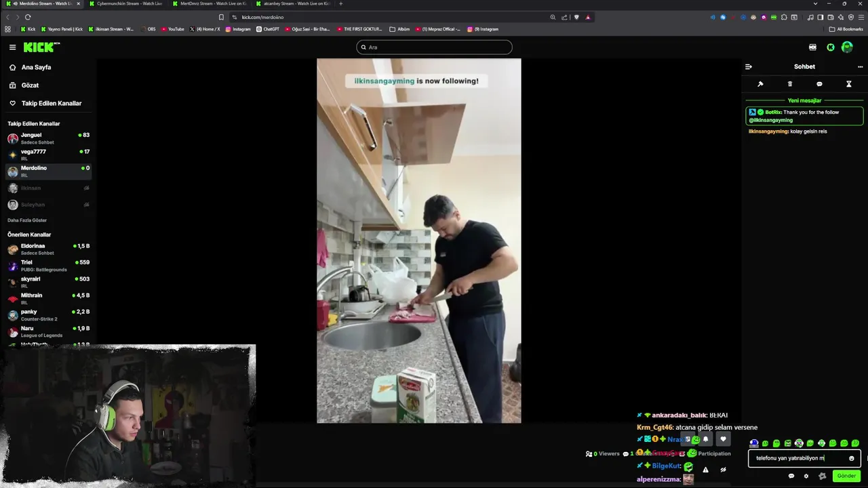
Task: Open the user avatar menu top right
Action: click(847, 47)
